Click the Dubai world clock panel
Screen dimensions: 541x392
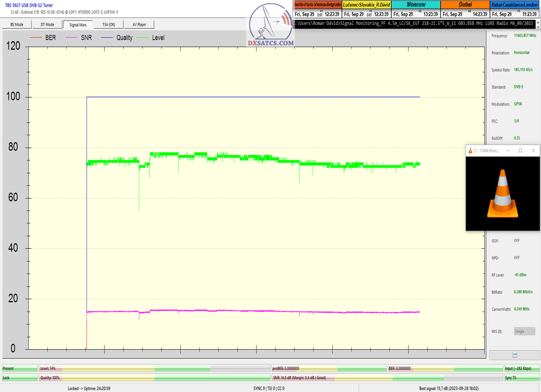pyautogui.click(x=465, y=9)
